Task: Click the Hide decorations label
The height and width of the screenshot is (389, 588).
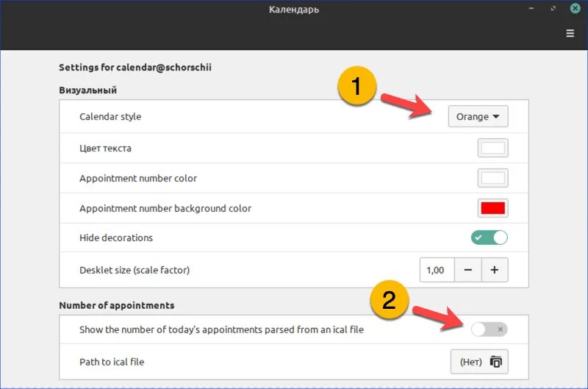Action: [x=116, y=238]
